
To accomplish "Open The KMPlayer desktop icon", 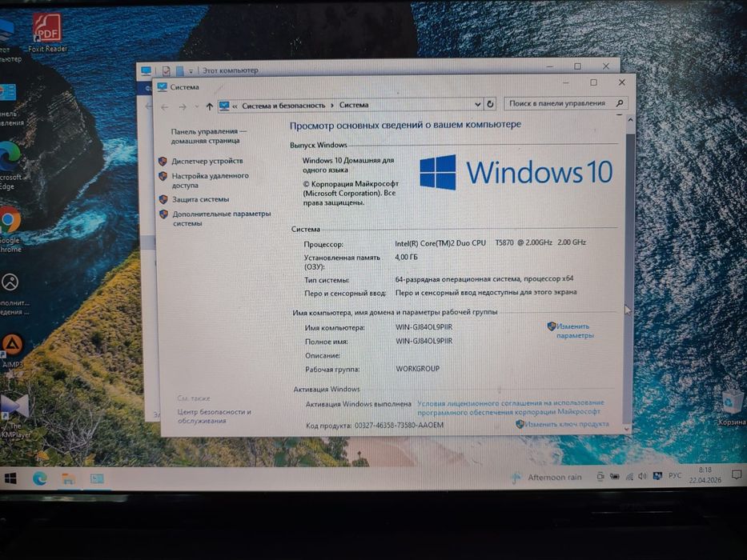I will [15, 416].
